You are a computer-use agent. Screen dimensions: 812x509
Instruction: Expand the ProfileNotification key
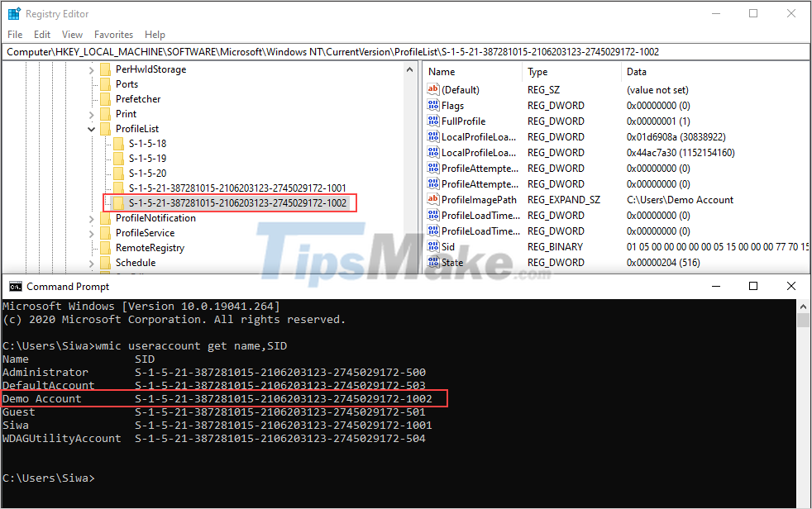[91, 217]
